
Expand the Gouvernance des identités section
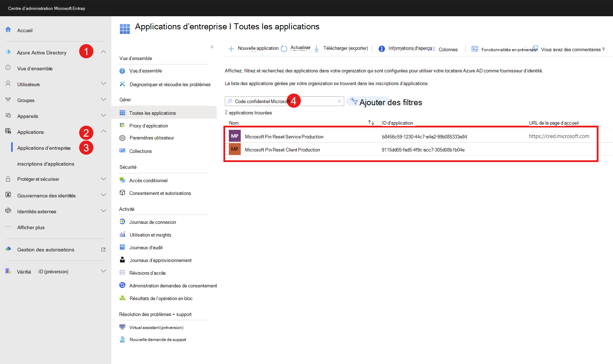click(104, 195)
